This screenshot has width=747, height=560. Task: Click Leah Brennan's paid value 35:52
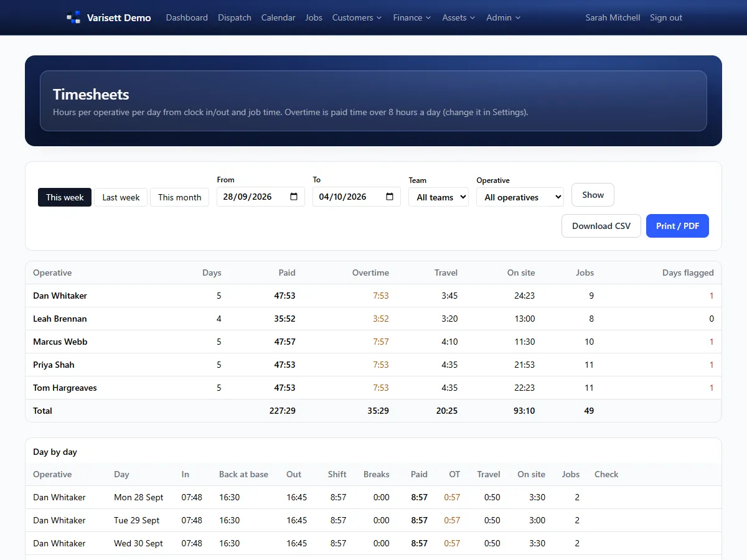point(284,319)
